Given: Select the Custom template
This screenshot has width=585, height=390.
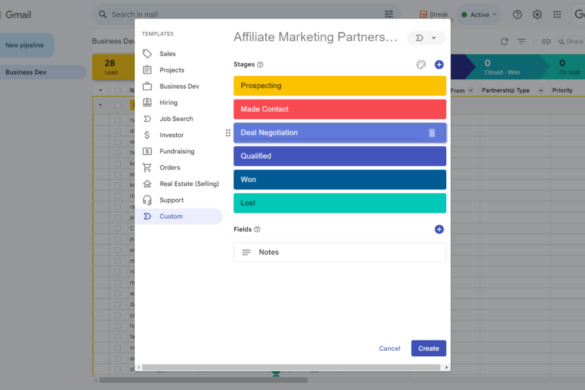Looking at the screenshot, I should 179,216.
